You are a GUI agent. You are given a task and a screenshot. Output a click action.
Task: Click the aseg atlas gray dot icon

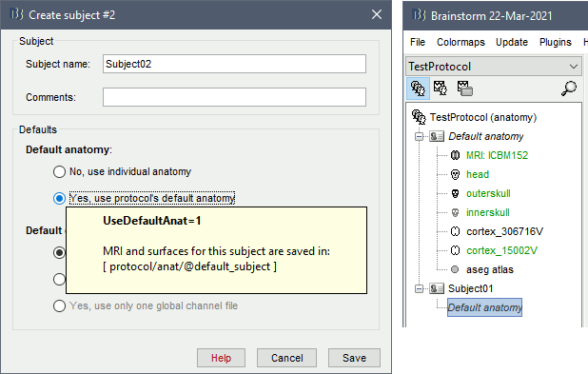point(455,269)
